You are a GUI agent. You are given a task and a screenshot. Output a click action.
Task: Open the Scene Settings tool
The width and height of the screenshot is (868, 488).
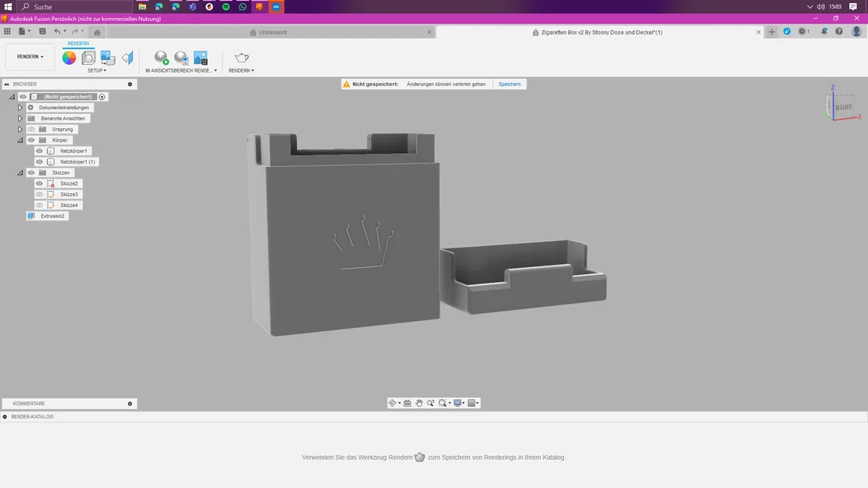88,58
